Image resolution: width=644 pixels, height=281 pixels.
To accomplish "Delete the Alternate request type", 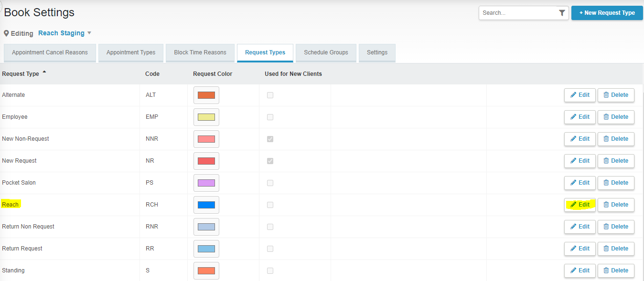I will click(616, 95).
